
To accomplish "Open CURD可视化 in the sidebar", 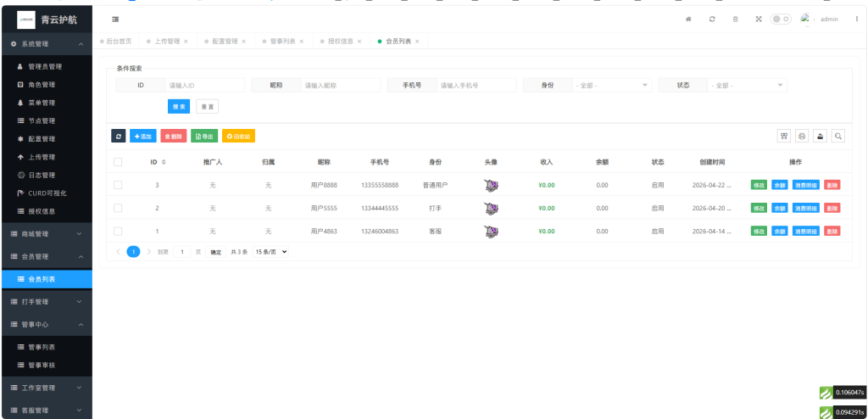I will tap(46, 193).
